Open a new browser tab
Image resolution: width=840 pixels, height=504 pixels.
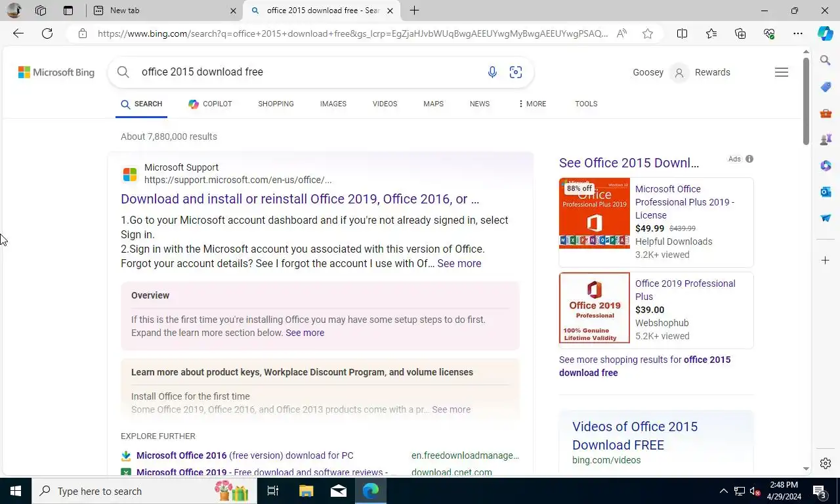414,10
